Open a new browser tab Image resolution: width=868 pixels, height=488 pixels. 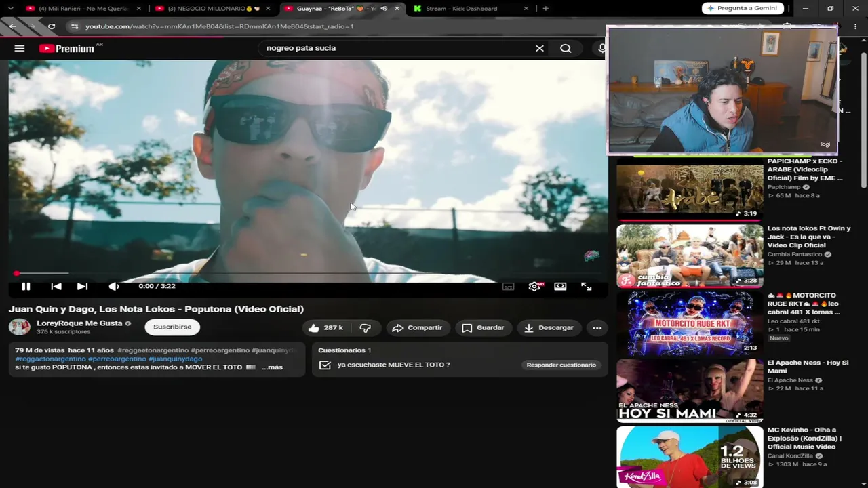[x=546, y=9]
